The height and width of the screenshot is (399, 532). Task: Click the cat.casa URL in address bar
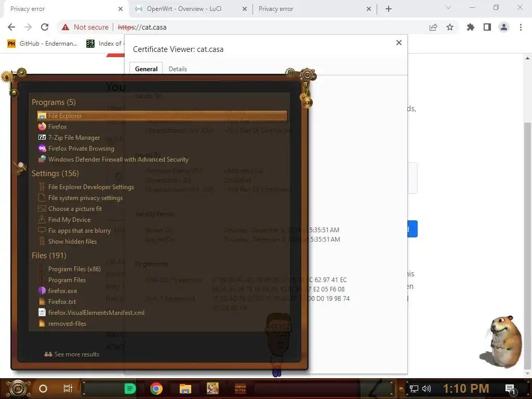142,27
